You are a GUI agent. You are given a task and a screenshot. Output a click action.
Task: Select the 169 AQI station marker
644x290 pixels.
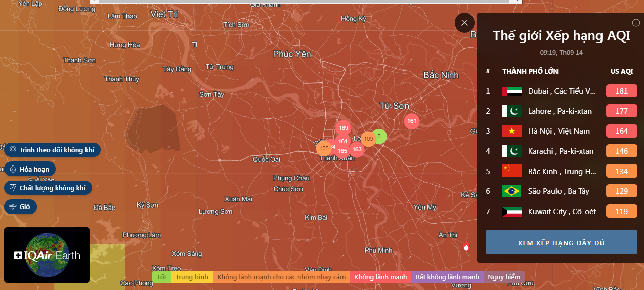click(344, 128)
